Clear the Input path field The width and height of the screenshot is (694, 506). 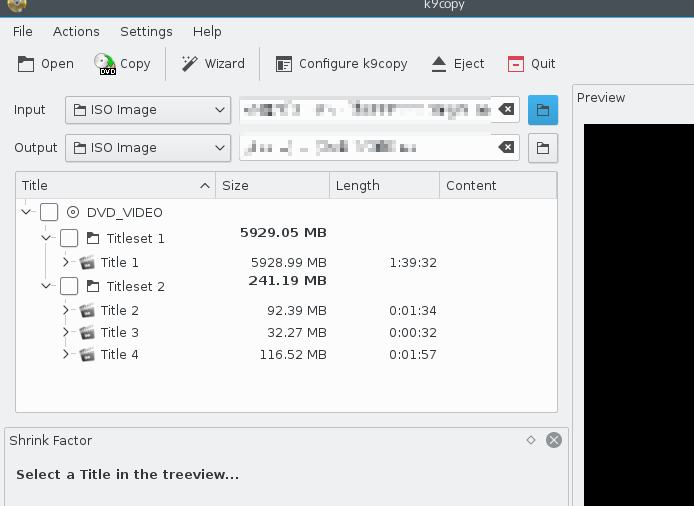(506, 109)
